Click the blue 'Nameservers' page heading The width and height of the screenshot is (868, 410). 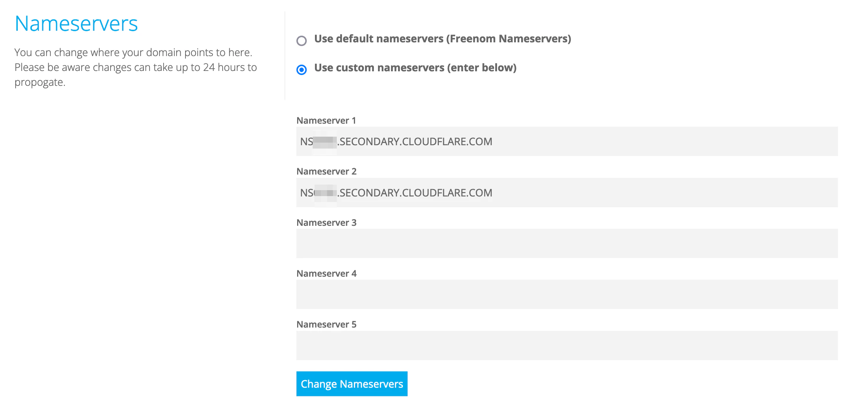pos(76,23)
